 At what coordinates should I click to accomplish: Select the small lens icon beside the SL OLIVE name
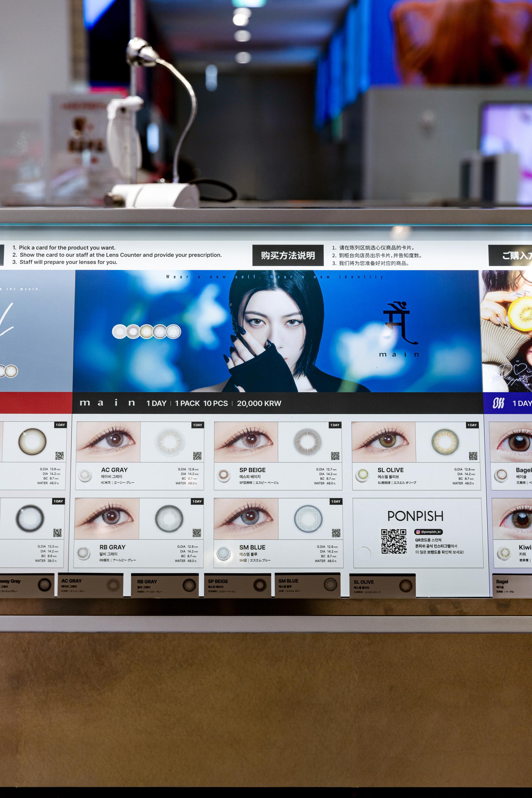click(x=362, y=475)
